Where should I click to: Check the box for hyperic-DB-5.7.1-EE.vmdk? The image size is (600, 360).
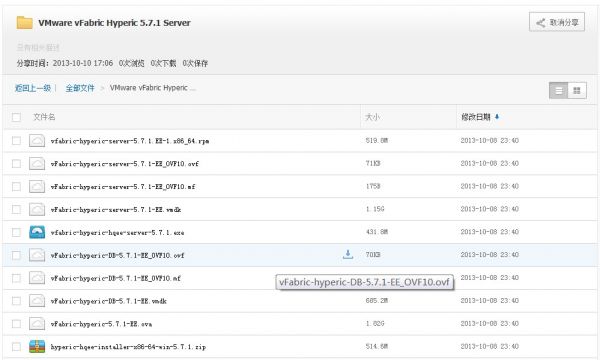(x=16, y=301)
